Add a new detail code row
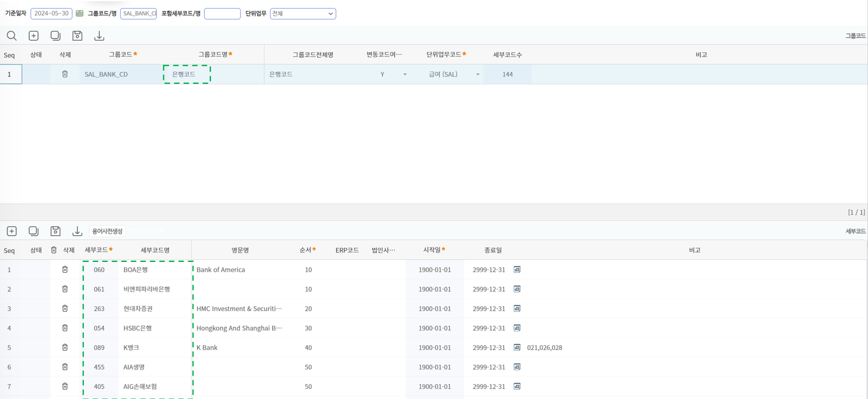The width and height of the screenshot is (868, 399). coord(12,231)
